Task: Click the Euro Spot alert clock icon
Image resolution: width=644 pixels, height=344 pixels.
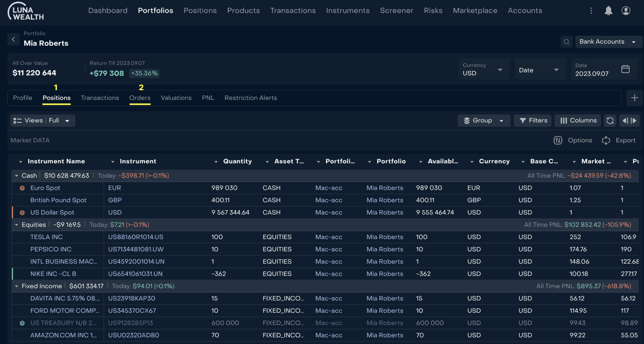Action: tap(22, 188)
